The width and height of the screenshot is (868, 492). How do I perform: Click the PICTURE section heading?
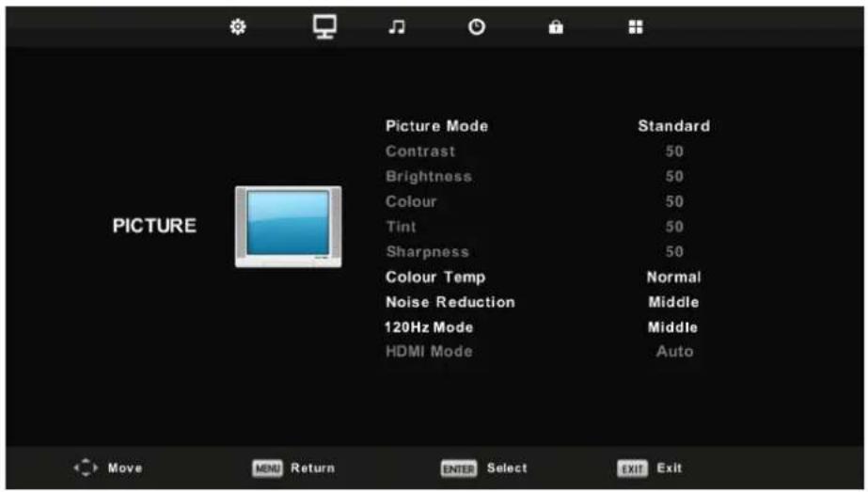(x=154, y=226)
